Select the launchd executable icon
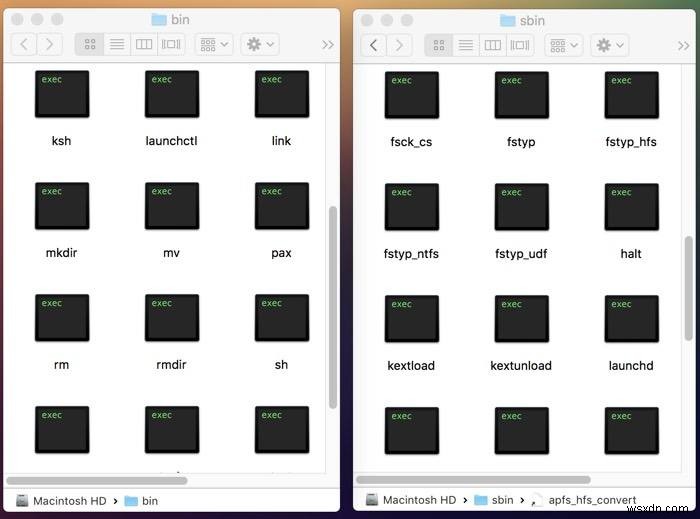Image resolution: width=700 pixels, height=519 pixels. (x=631, y=319)
